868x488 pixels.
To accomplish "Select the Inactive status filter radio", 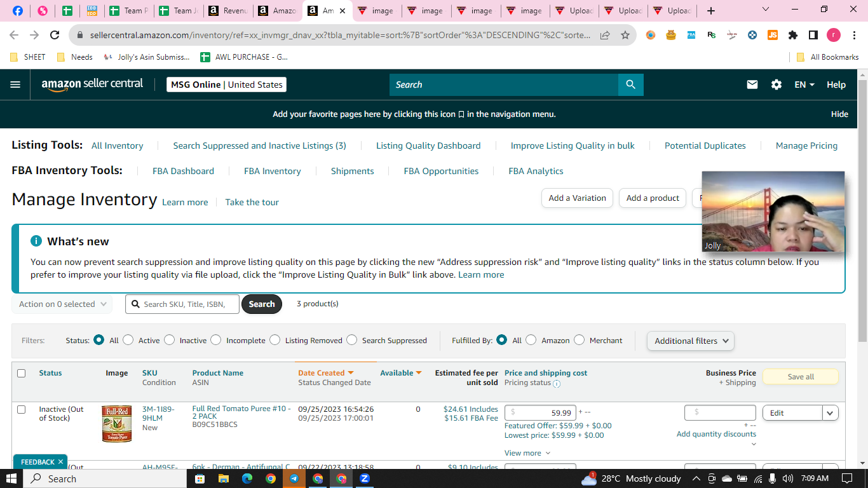I will pos(169,340).
